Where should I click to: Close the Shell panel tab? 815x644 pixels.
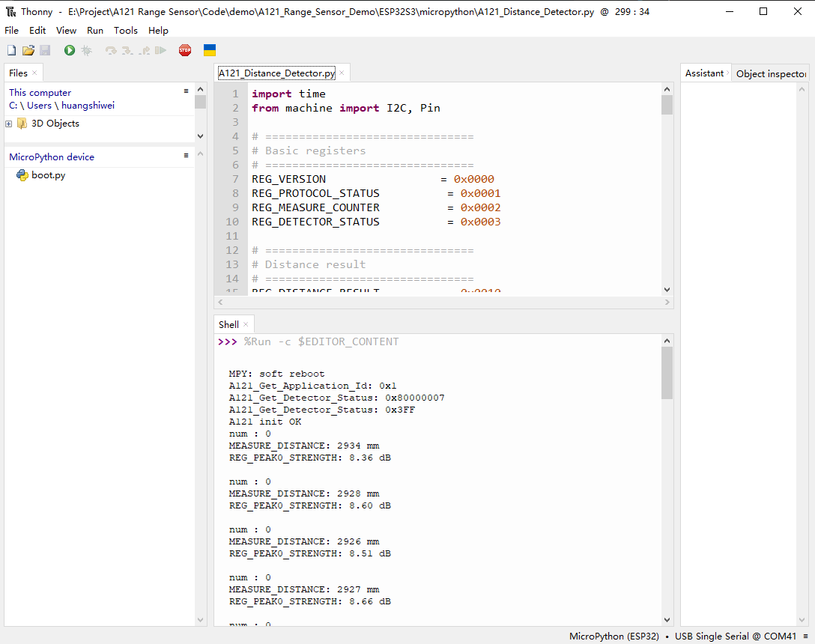click(246, 324)
